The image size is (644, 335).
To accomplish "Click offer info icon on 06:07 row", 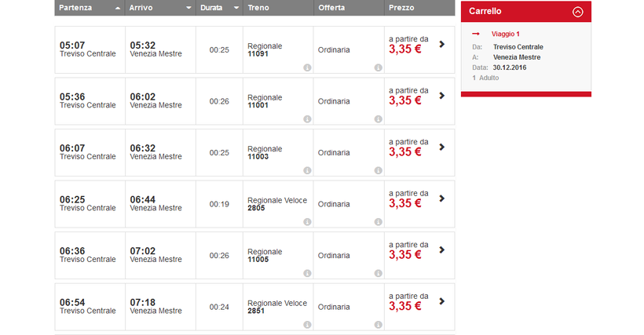I will [378, 170].
